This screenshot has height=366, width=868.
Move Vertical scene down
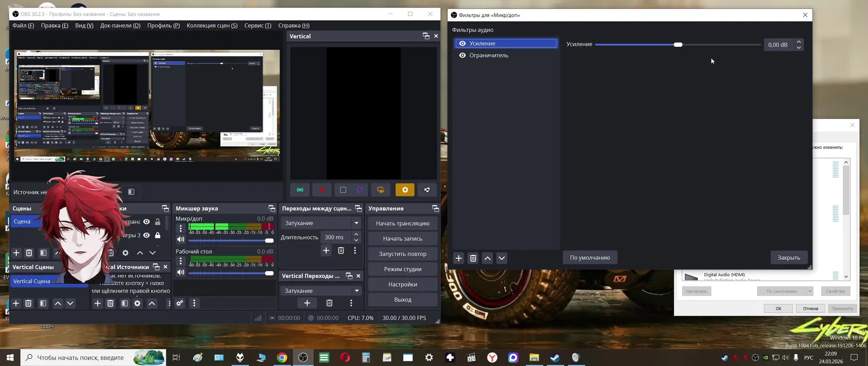coord(70,303)
